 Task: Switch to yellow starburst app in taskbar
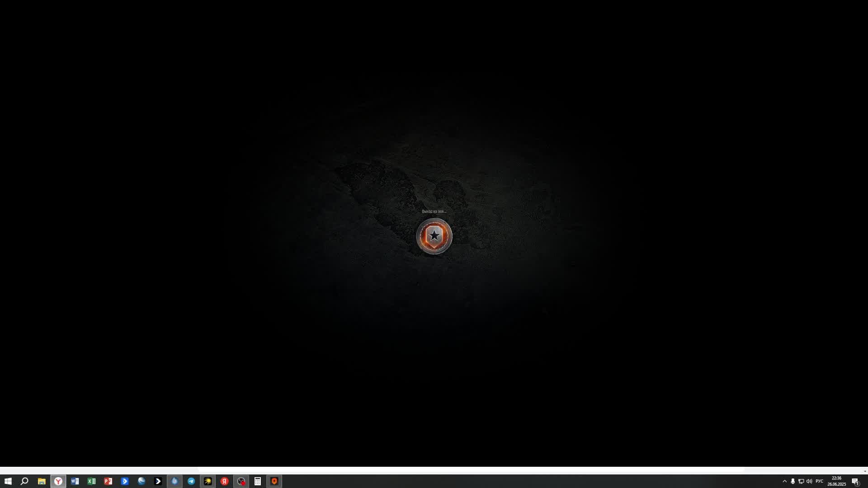point(208,481)
